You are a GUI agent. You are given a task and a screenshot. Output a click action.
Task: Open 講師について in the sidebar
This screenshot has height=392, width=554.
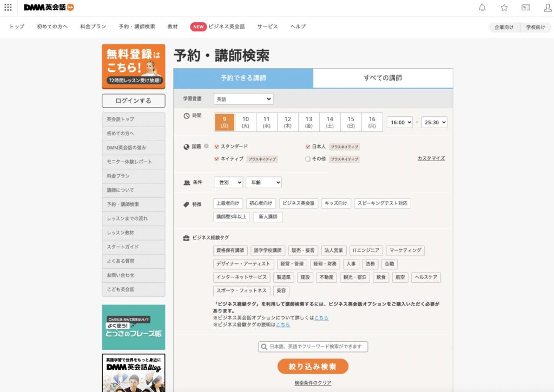coord(134,190)
